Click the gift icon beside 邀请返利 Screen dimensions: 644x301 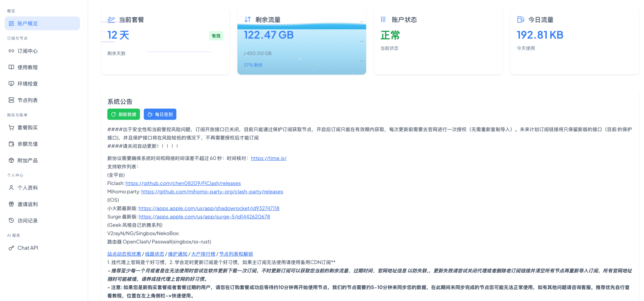coord(11,204)
